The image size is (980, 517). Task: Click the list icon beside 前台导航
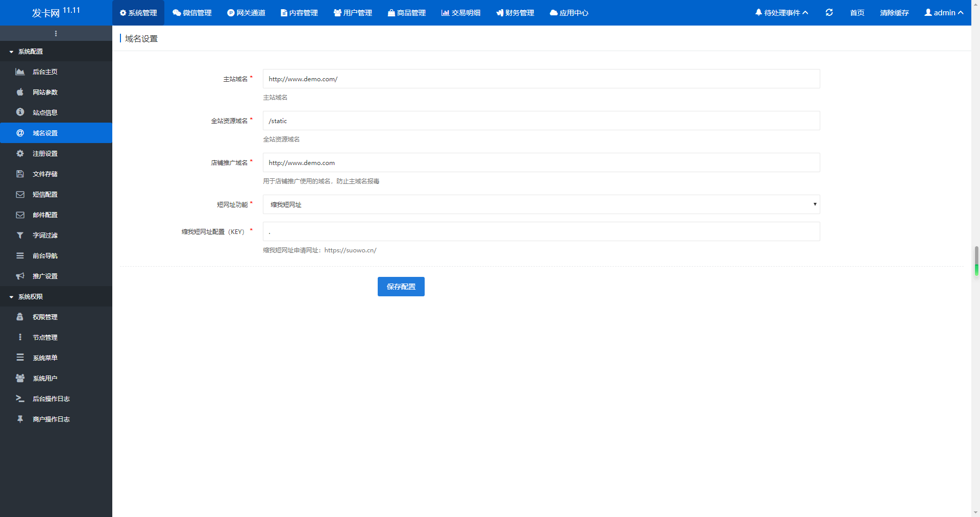[20, 255]
